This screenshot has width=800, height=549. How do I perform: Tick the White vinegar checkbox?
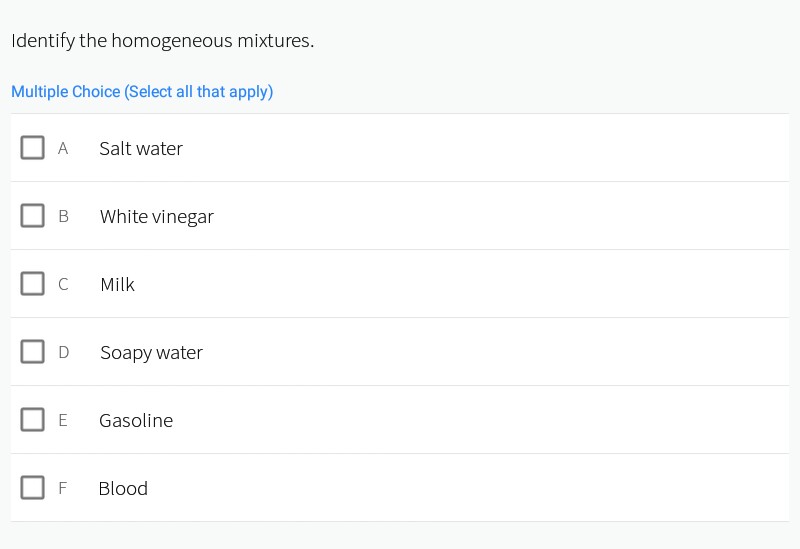tap(33, 216)
